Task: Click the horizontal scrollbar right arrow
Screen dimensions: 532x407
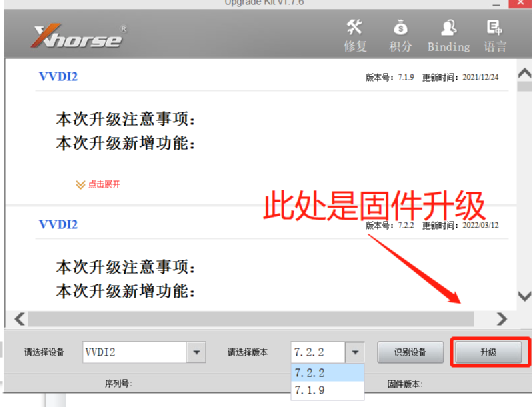Action: coord(501,319)
